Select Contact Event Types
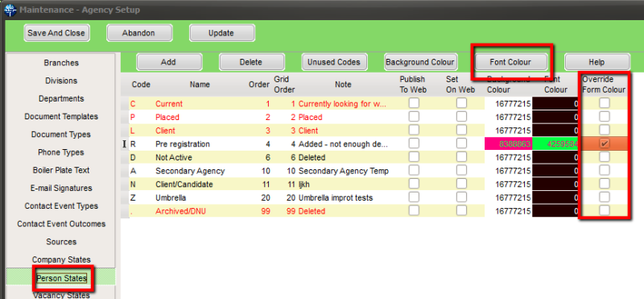Screen dimensions: 644x299 (61, 206)
